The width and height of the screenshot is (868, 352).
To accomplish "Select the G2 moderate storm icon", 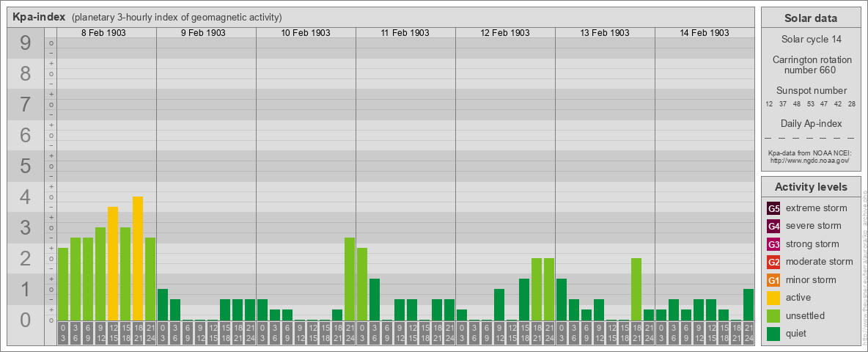I will (x=773, y=262).
